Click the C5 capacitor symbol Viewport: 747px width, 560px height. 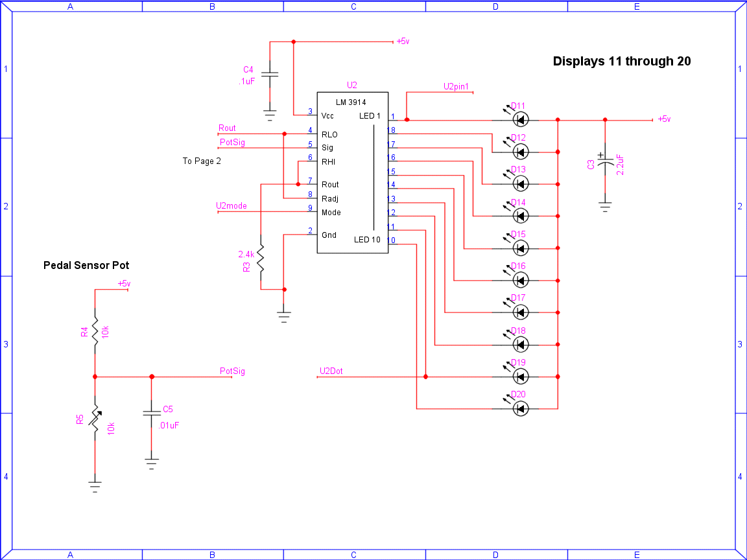(x=152, y=414)
